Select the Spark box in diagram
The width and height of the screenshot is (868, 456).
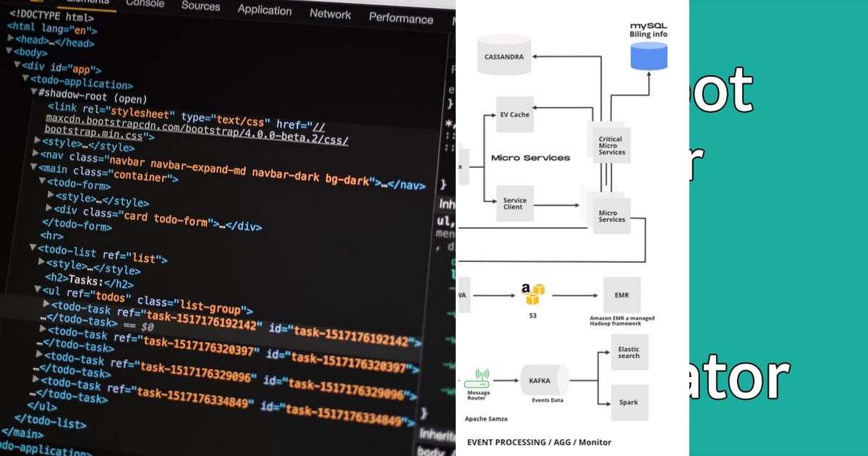(629, 402)
